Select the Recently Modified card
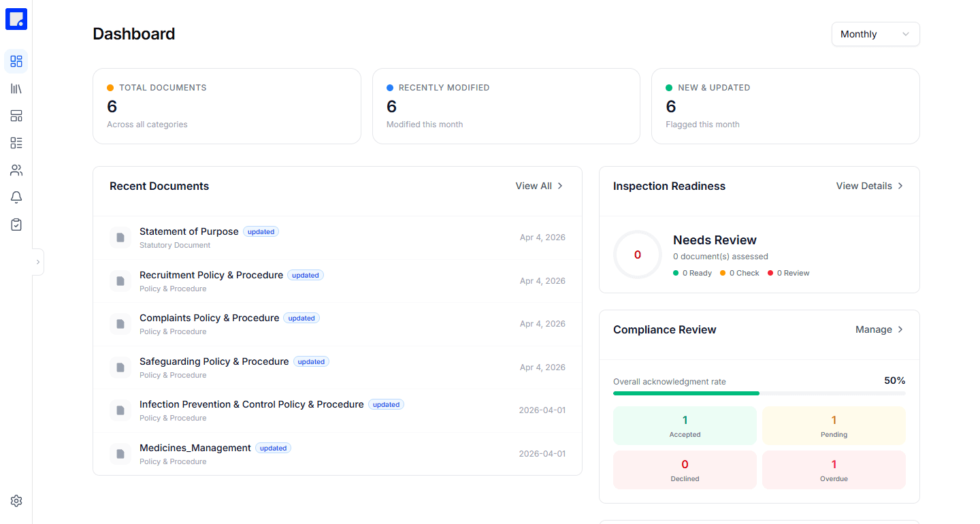Screen dimensions: 980x524 click(x=506, y=106)
